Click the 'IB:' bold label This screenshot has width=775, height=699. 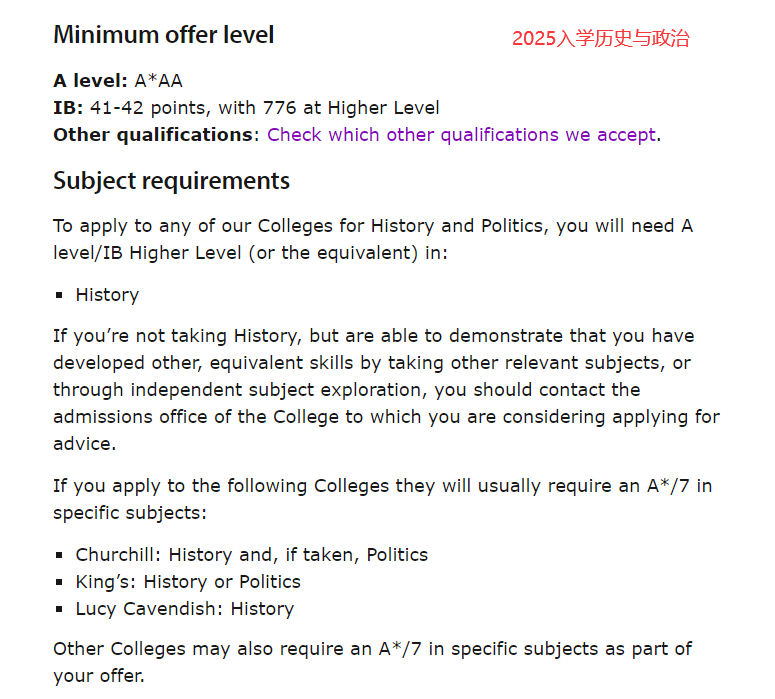[68, 108]
